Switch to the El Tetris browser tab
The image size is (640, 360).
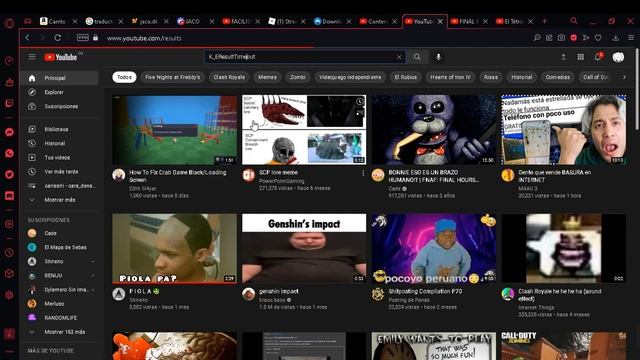click(x=514, y=21)
